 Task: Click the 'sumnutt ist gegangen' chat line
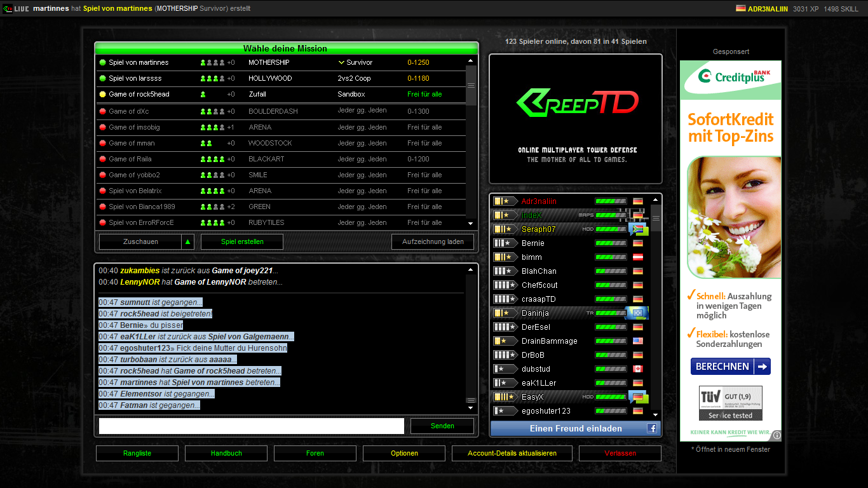coord(151,302)
